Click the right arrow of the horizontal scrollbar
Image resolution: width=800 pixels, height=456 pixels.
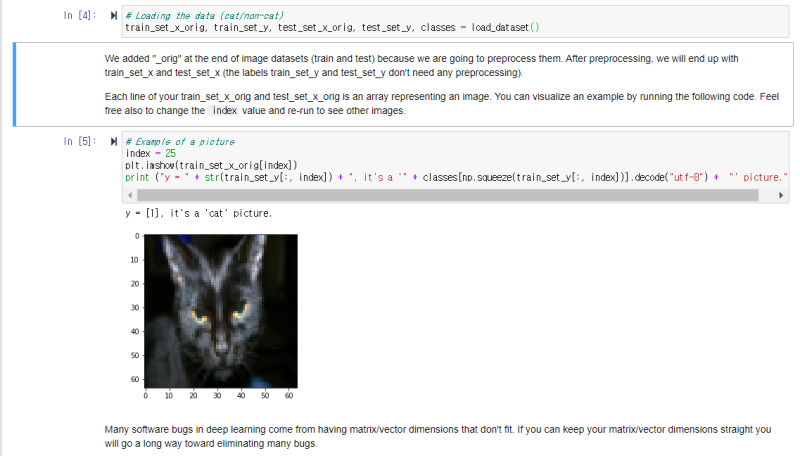pyautogui.click(x=781, y=195)
